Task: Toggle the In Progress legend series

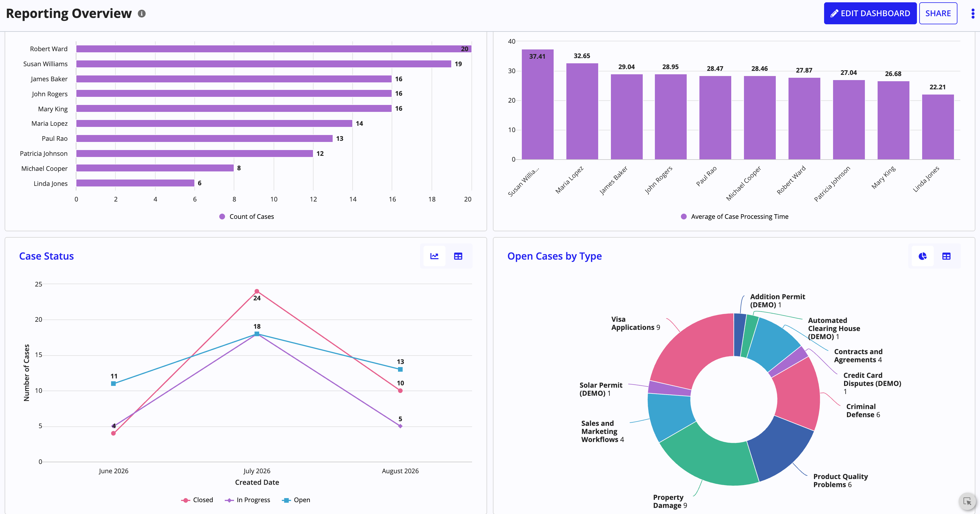Action: tap(247, 500)
